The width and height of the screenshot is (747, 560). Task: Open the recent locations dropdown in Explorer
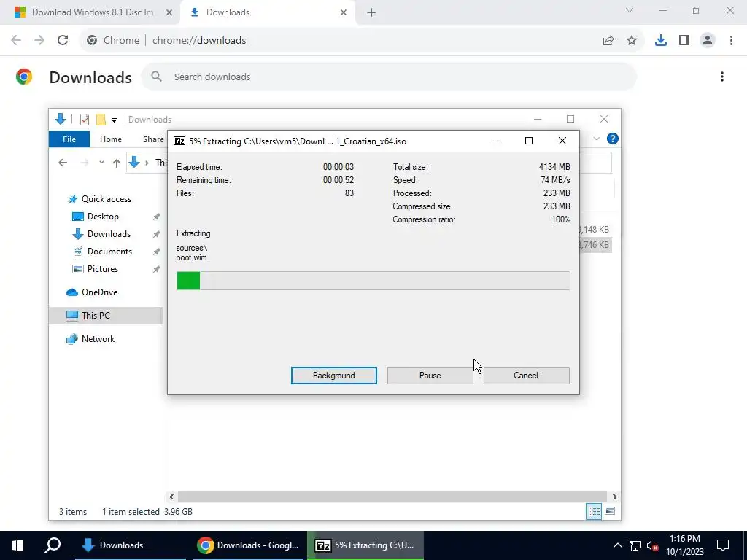coord(101,163)
